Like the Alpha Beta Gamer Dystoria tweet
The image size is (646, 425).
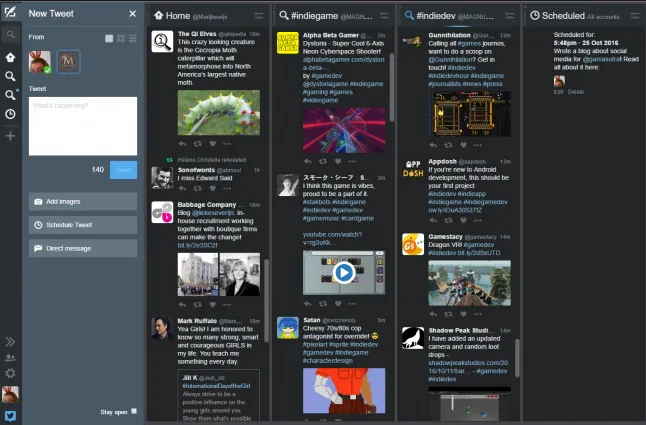(338, 161)
